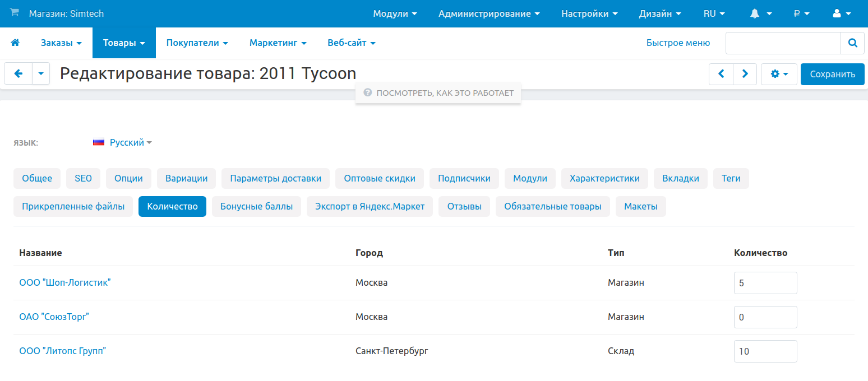Open the ООО "Шоп-Логистик" store link
Viewport: 868px width, 381px height.
pyautogui.click(x=65, y=282)
